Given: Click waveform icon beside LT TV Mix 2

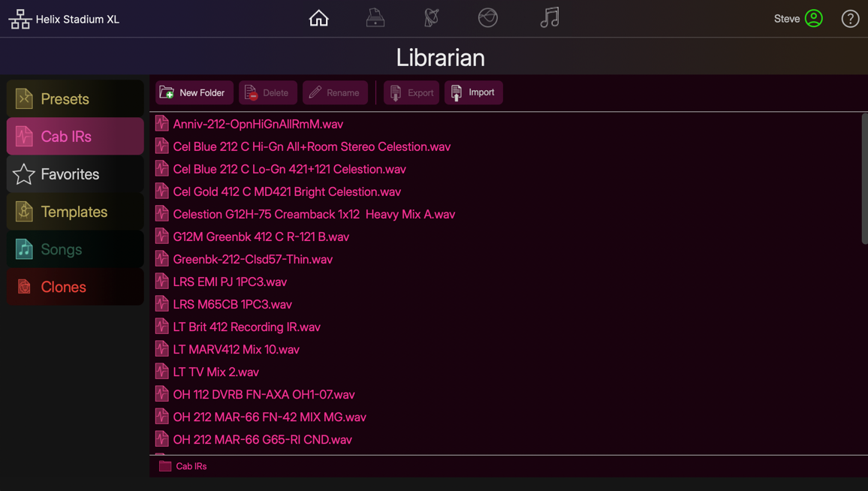Looking at the screenshot, I should [x=161, y=372].
